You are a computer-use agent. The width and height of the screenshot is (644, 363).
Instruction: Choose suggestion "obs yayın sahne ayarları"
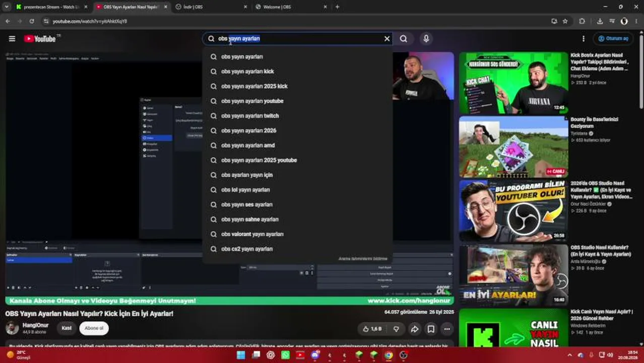[x=297, y=219]
